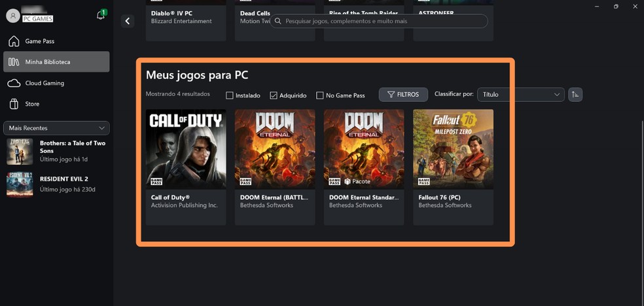Click the DOOM Eternal Standard Pacote cover art
The width and height of the screenshot is (644, 306).
tap(364, 149)
